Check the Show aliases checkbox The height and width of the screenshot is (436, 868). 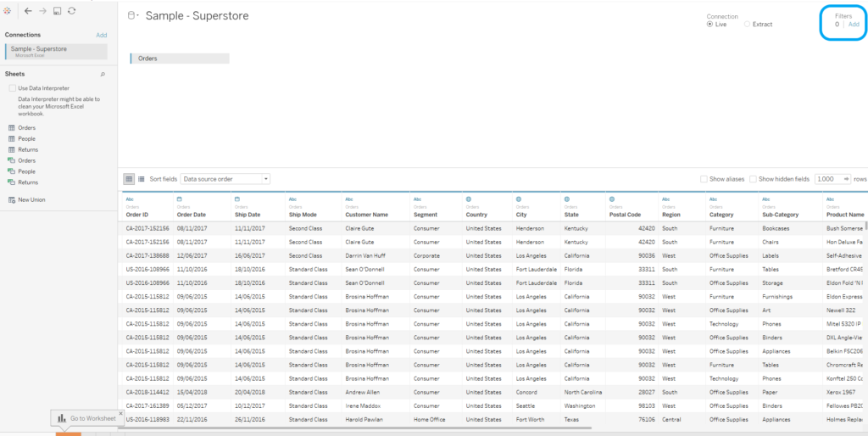[x=704, y=179]
